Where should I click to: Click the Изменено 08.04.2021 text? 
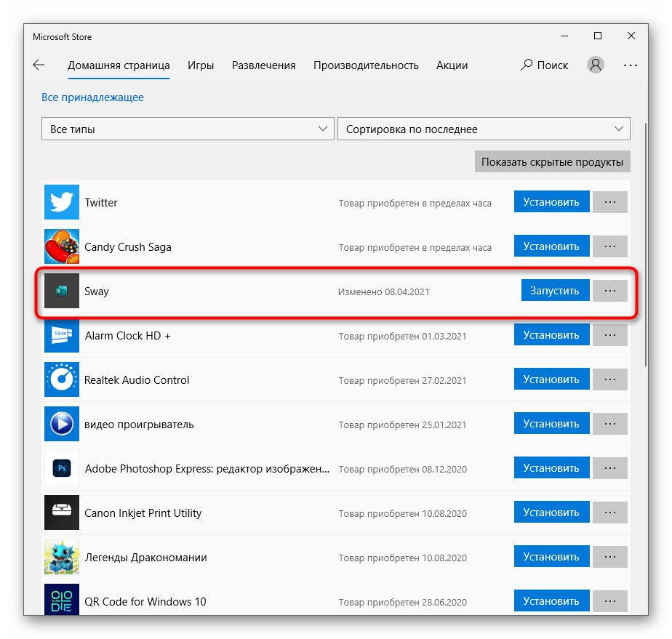(383, 292)
